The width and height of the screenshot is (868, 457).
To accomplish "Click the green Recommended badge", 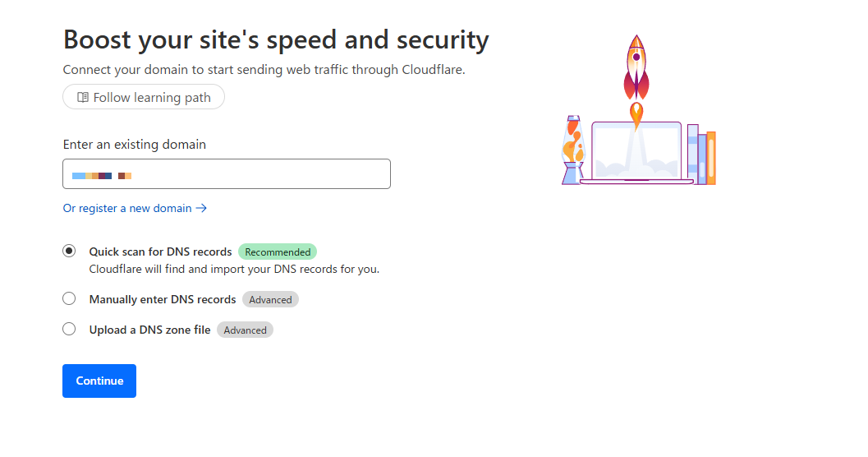I will (278, 252).
